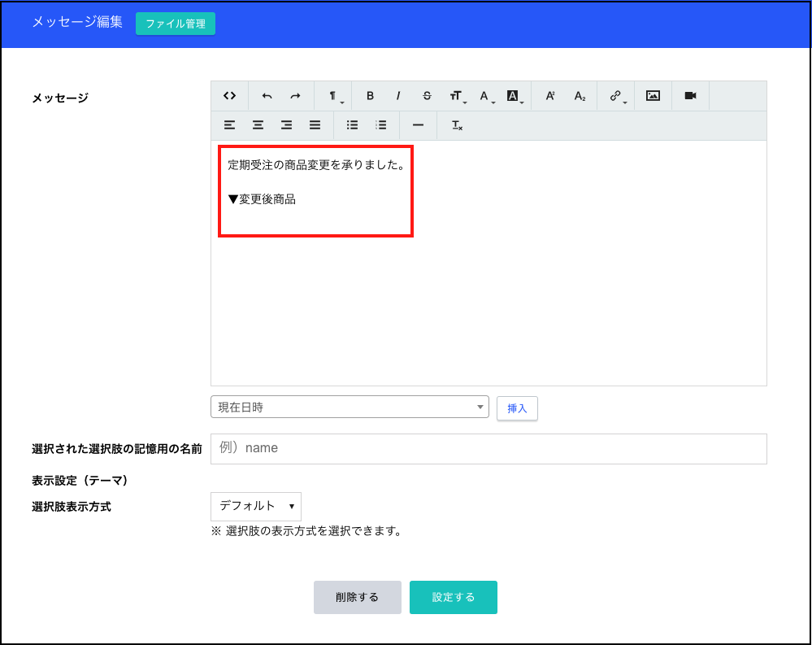Align text right

pos(286,125)
